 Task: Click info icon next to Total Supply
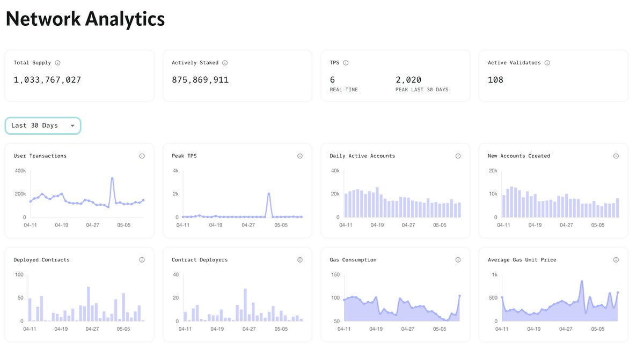pos(57,63)
